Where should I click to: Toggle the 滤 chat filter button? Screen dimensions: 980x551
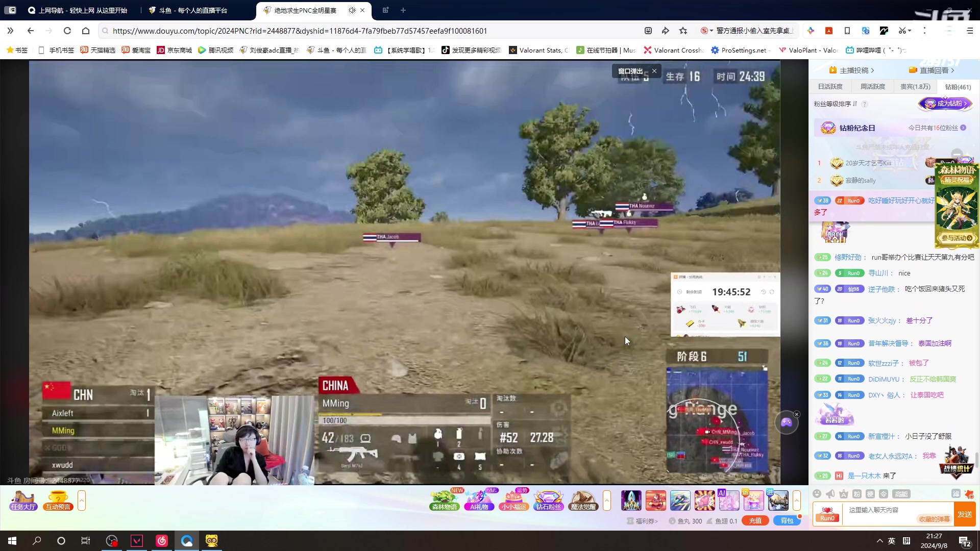955,494
